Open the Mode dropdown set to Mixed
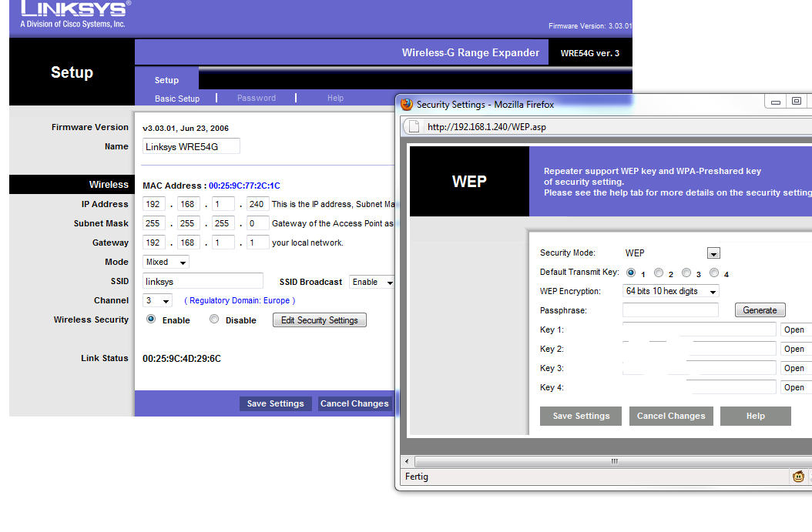The width and height of the screenshot is (812, 532). pos(166,262)
